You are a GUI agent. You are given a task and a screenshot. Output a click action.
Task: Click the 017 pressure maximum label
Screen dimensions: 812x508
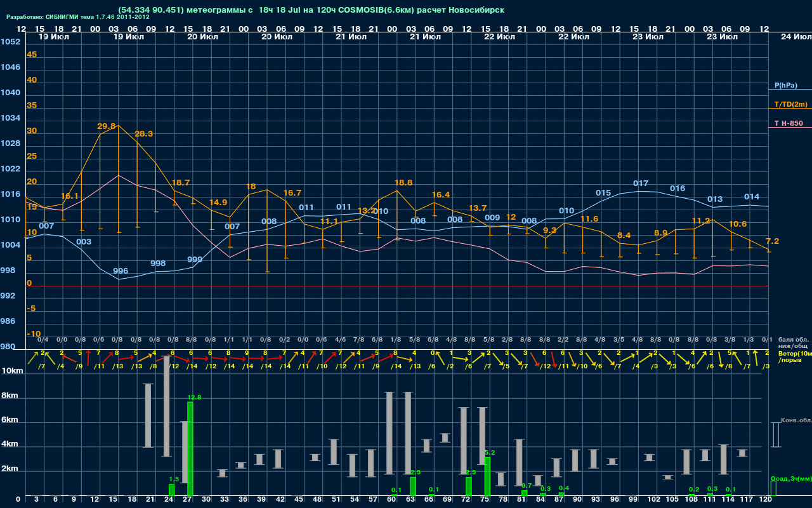click(641, 184)
